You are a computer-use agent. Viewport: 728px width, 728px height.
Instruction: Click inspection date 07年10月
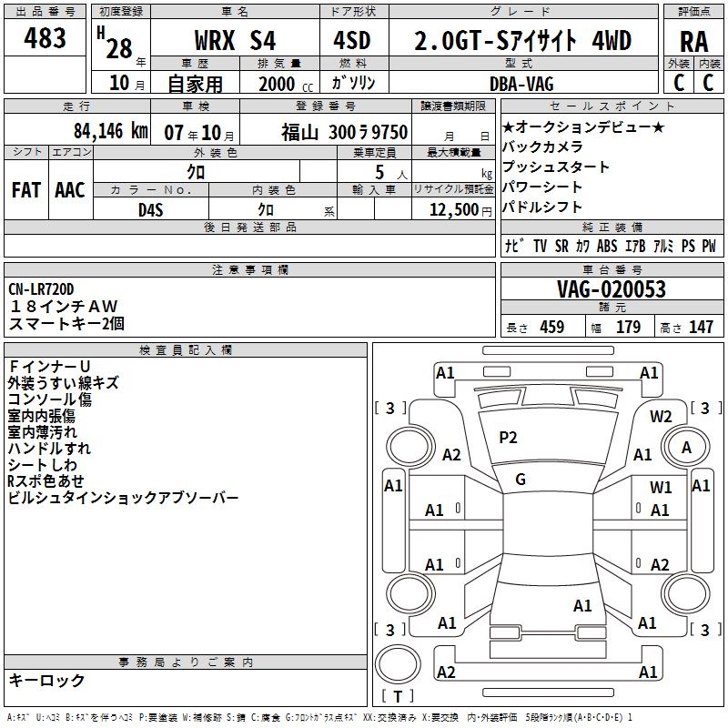pyautogui.click(x=199, y=133)
